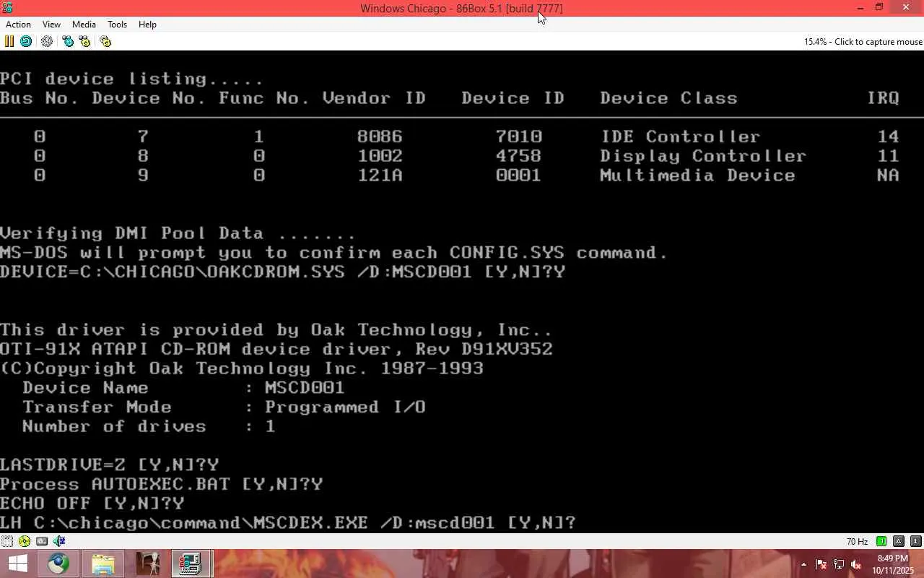Click the 'IDE Controller' device class text

(x=680, y=137)
